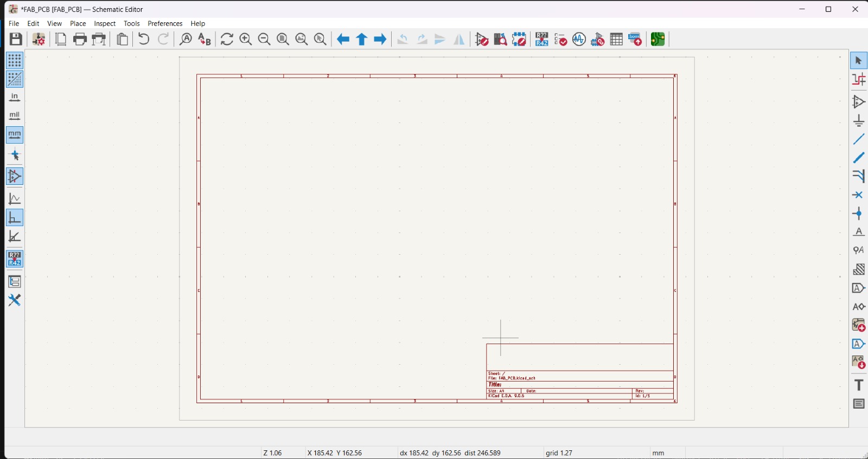This screenshot has width=868, height=459.
Task: Open the page settings sheet icon
Action: click(61, 39)
